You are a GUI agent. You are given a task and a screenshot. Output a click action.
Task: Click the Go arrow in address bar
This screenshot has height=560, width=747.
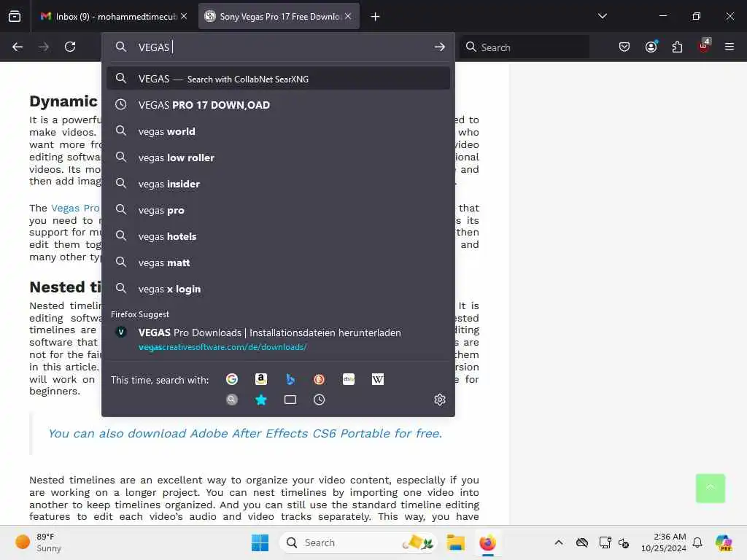pos(440,47)
